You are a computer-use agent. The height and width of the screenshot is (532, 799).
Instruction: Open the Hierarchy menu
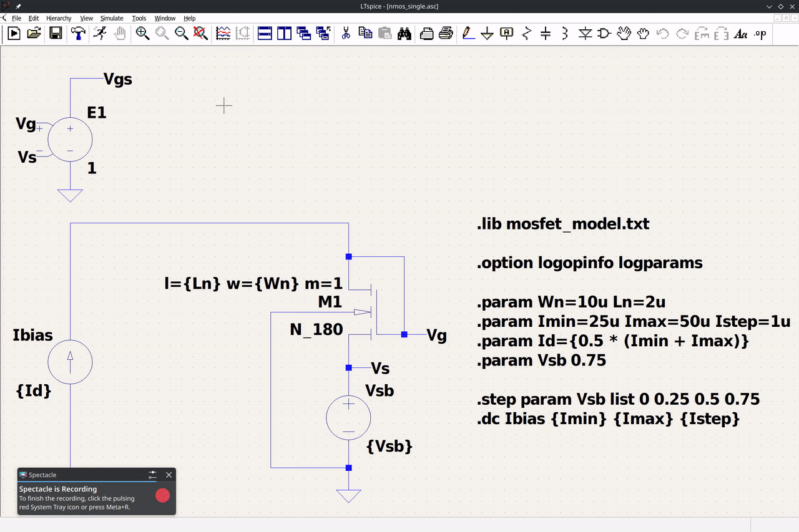pyautogui.click(x=59, y=19)
